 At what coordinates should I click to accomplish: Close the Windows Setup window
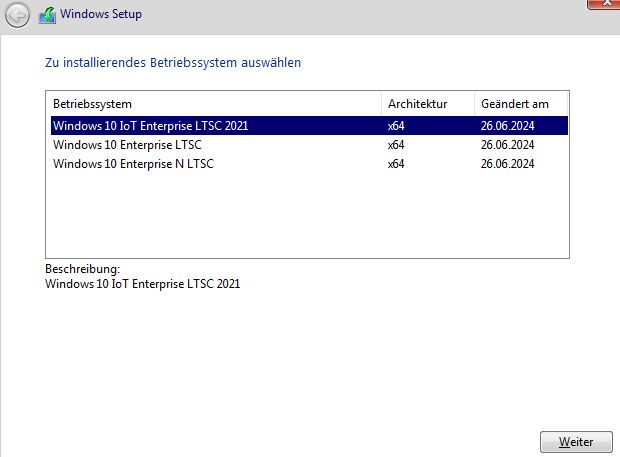tap(604, 4)
